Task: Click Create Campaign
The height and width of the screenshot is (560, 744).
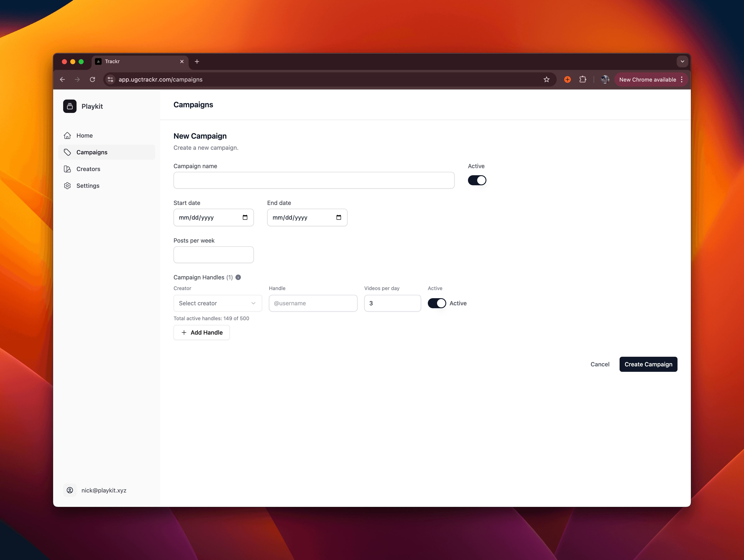Action: pos(648,364)
